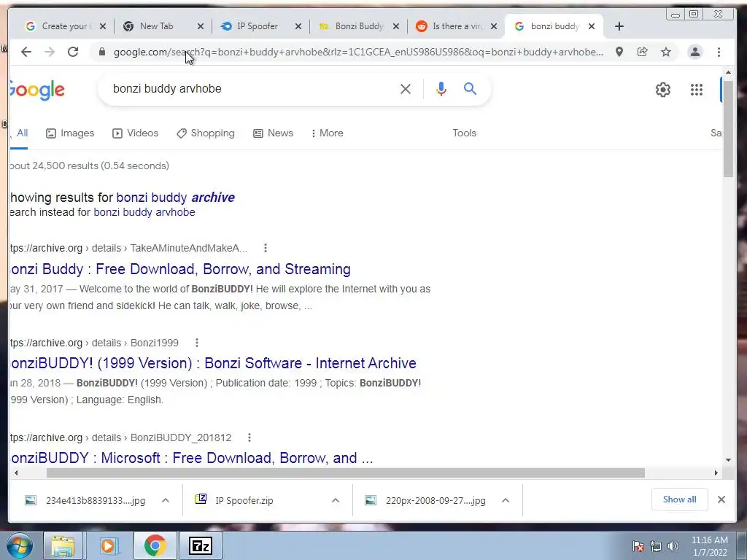Open 7-Zip from the taskbar
The height and width of the screenshot is (560, 747).
coord(200,545)
